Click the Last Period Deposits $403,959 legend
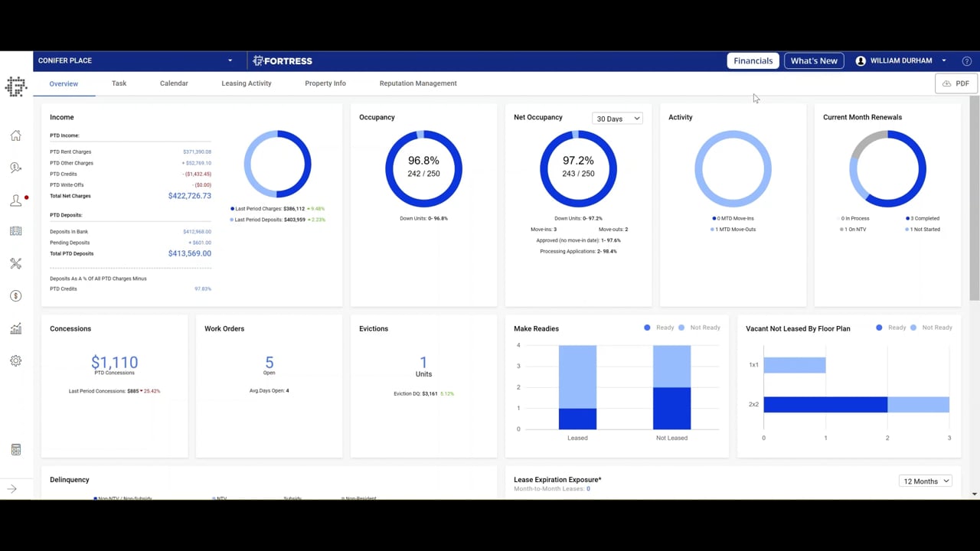Viewport: 980px width, 551px height. 277,220
